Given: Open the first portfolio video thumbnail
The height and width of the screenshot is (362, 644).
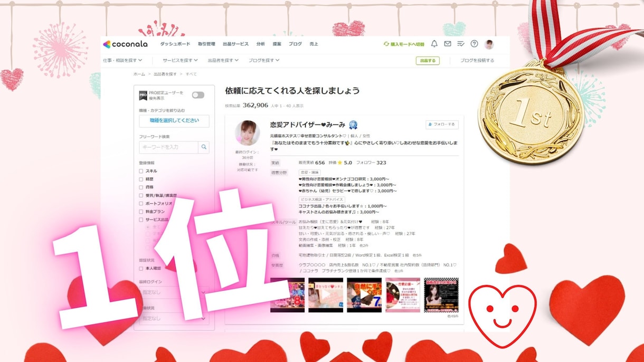Looking at the screenshot, I should (x=287, y=295).
